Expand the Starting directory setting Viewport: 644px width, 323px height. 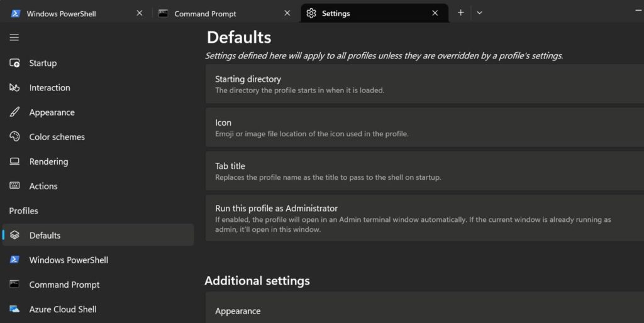click(425, 84)
